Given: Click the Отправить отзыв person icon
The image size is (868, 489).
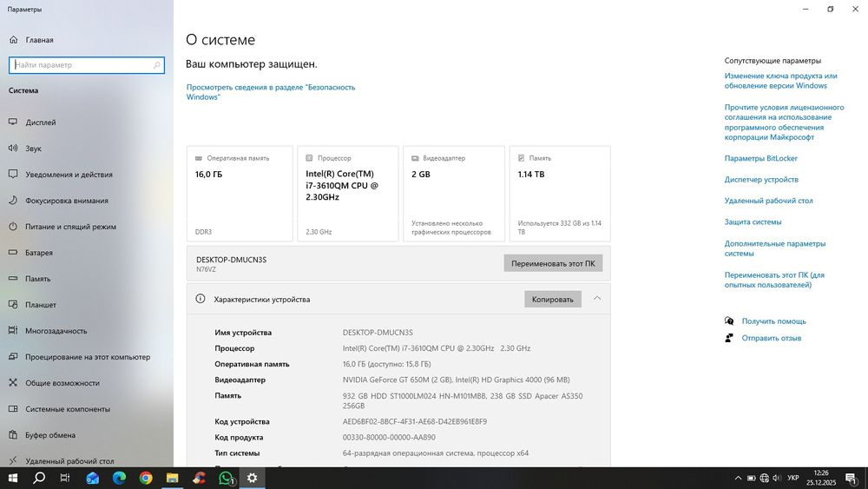Looking at the screenshot, I should 729,338.
